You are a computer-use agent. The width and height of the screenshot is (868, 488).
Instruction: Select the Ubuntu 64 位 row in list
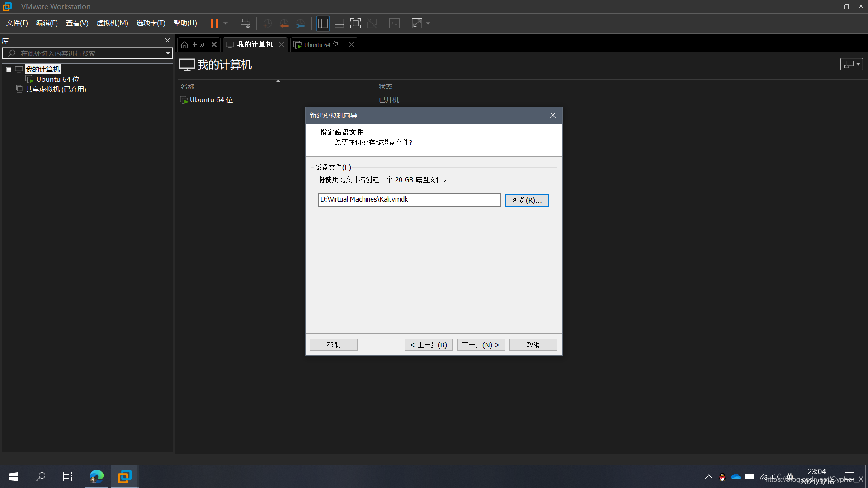point(211,100)
